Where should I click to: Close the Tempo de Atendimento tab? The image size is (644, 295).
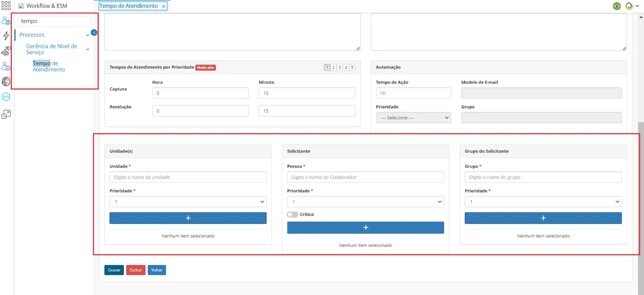tap(164, 6)
